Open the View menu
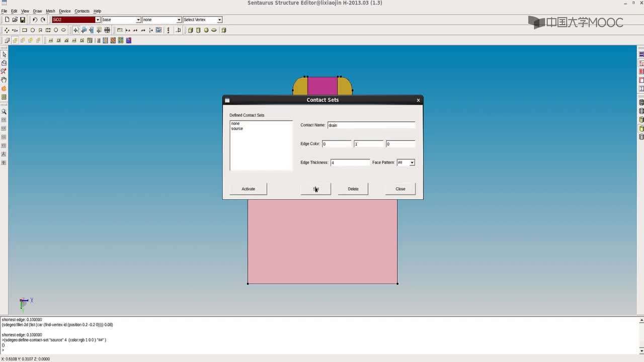Viewport: 644px width, 362px height. tap(25, 11)
